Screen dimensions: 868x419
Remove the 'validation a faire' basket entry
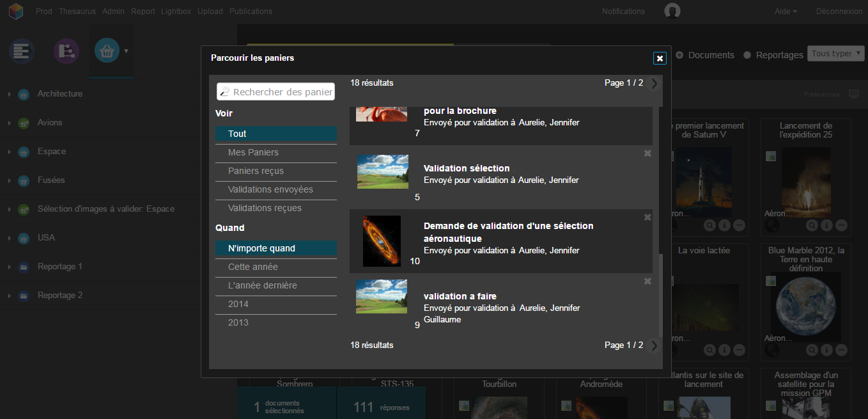[x=647, y=281]
